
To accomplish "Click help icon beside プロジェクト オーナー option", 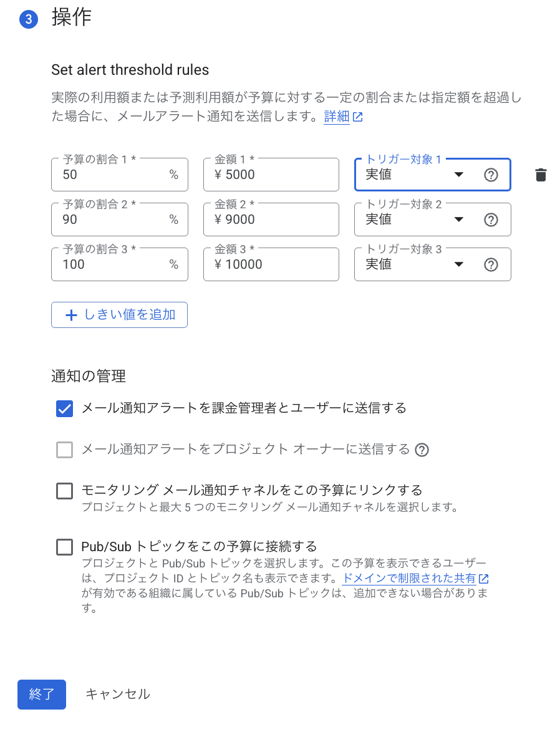I will pos(422,450).
